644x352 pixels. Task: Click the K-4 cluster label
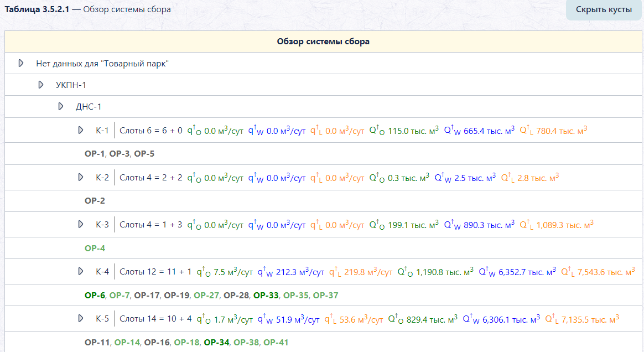tap(102, 272)
